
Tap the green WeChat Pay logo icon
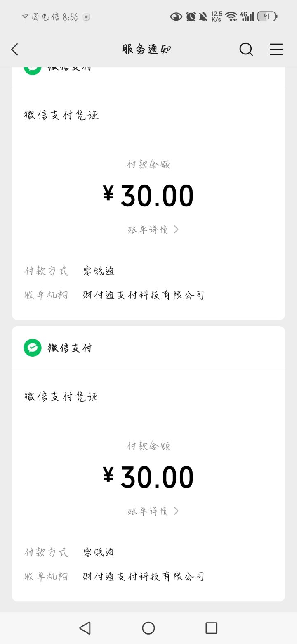point(33,348)
